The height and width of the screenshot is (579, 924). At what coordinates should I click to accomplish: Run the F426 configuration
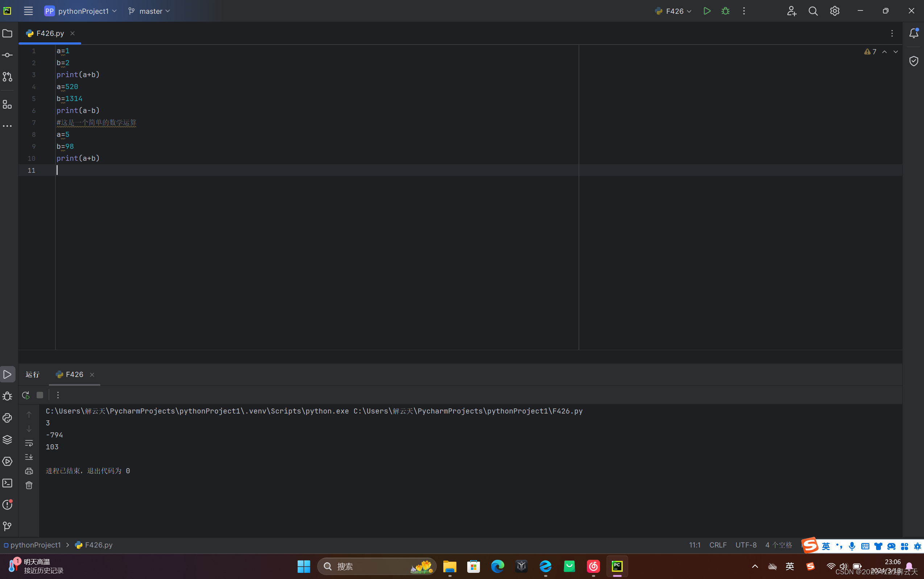coord(707,11)
